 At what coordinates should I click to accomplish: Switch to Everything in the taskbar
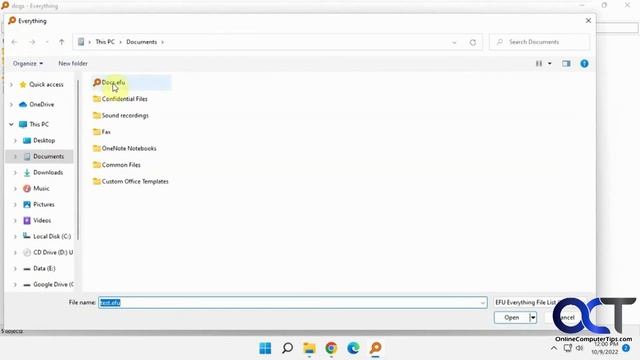coord(376,348)
